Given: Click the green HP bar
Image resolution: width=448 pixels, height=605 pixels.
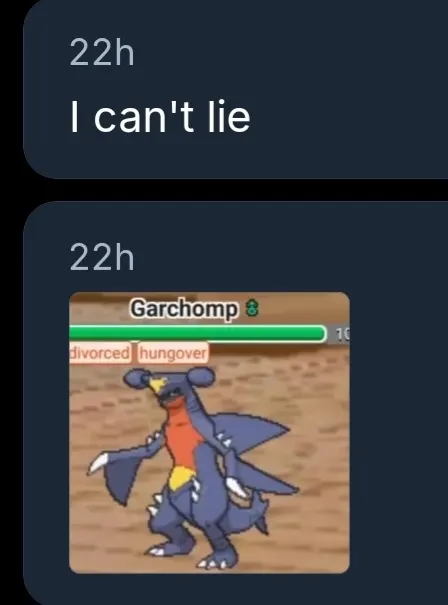Looking at the screenshot, I should point(198,334).
